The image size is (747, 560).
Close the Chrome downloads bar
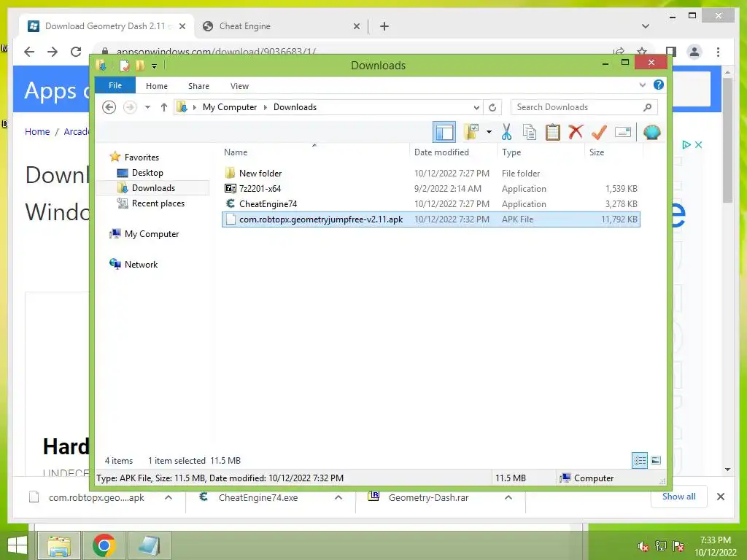(x=720, y=497)
